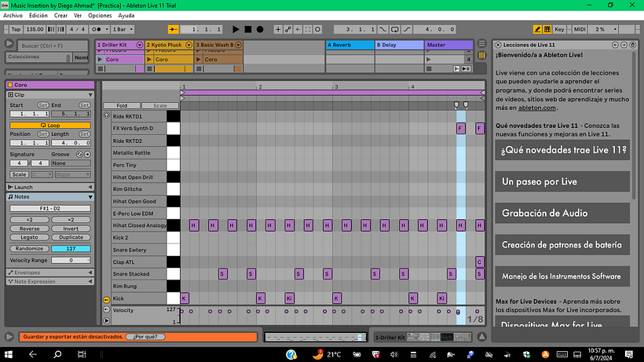Screen dimensions: 644x362
Task: Toggle the browser show/hide triangle icon
Action: pos(9,43)
